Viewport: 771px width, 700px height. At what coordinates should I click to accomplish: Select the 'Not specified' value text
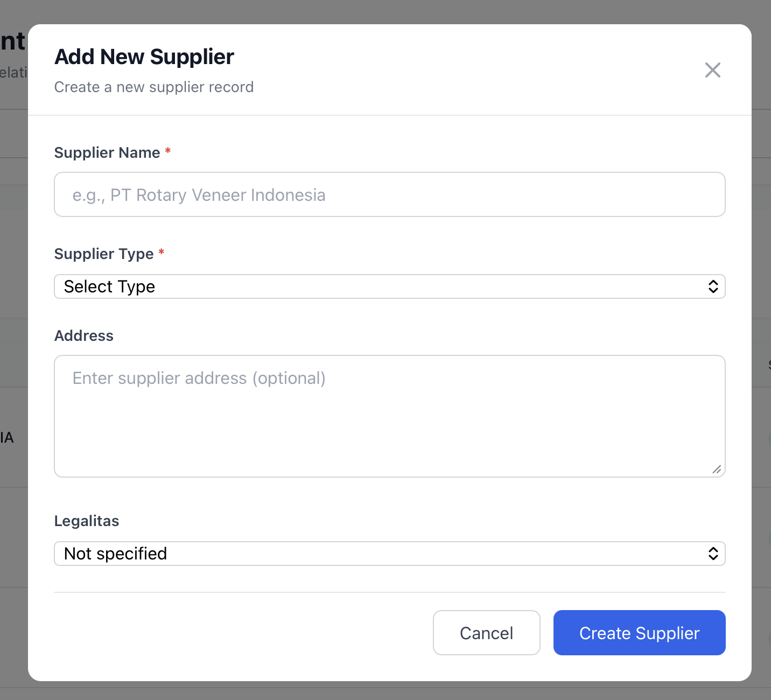tap(116, 554)
